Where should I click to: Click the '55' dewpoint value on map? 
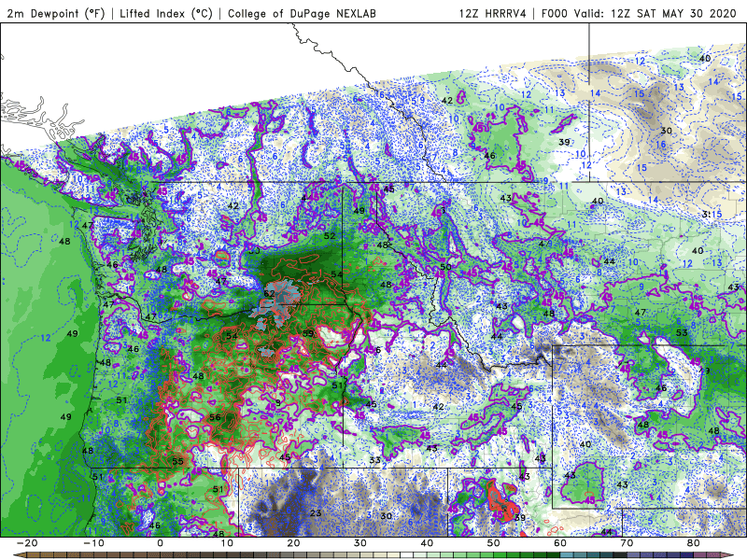[x=177, y=461]
